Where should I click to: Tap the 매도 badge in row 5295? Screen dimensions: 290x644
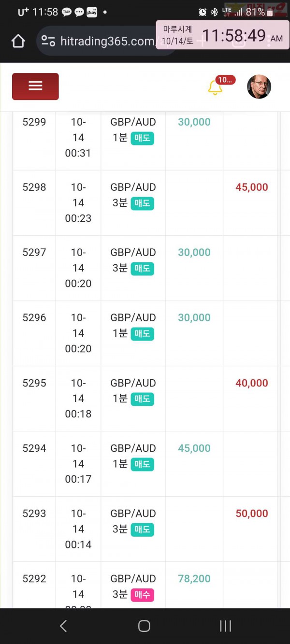point(142,399)
